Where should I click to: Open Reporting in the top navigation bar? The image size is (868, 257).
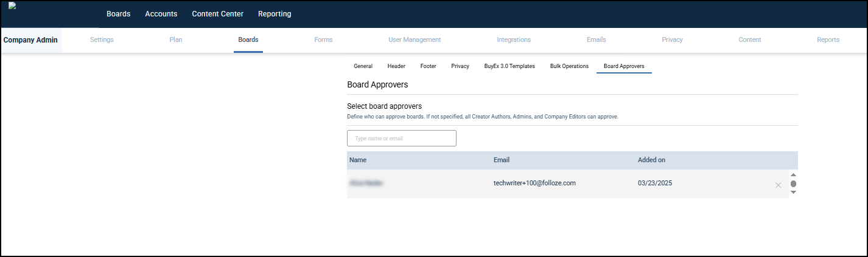point(275,14)
